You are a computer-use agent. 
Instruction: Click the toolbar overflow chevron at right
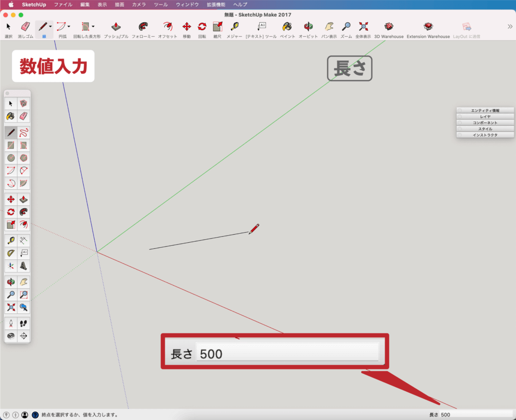[x=509, y=27]
